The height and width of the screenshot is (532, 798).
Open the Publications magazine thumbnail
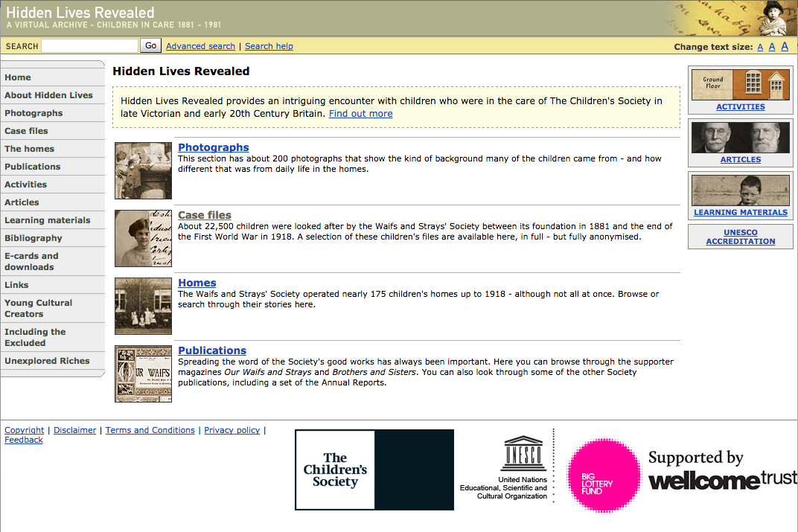[x=143, y=374]
